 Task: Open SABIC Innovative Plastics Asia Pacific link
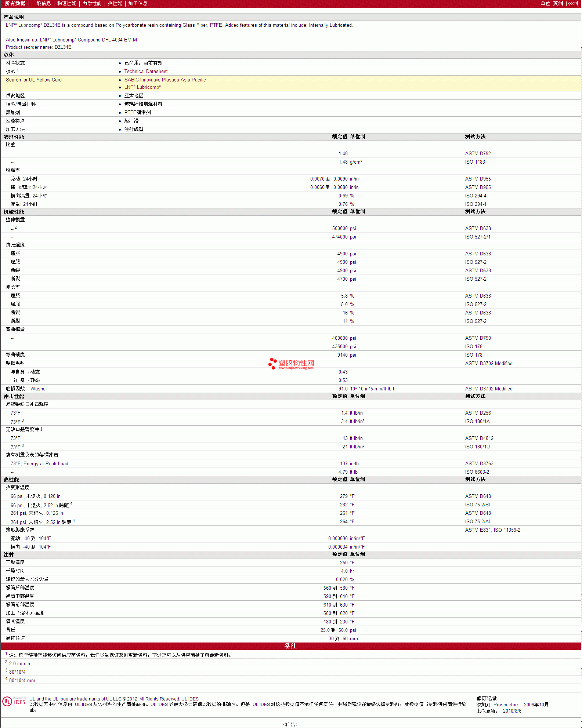(165, 80)
